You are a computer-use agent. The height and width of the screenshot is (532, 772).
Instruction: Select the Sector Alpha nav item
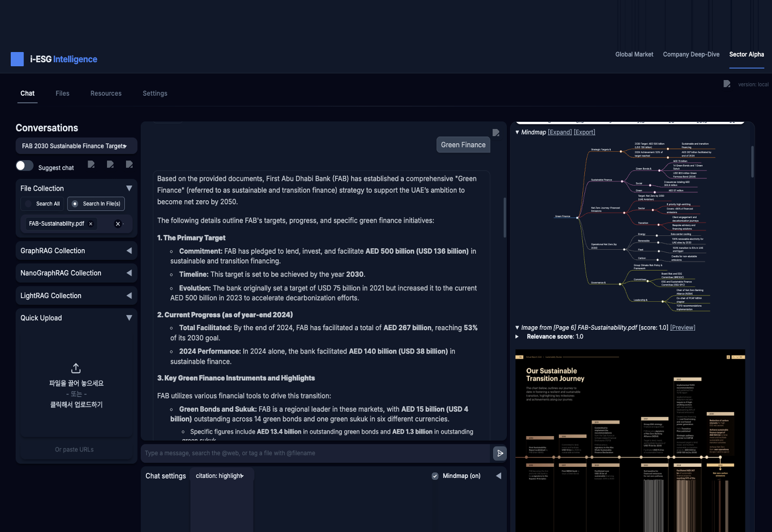pos(747,55)
